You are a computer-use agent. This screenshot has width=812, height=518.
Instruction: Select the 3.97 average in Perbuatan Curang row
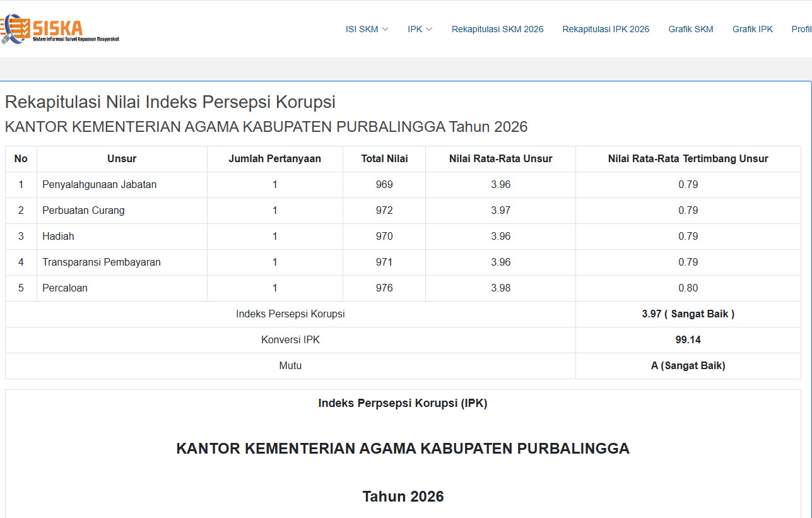501,211
